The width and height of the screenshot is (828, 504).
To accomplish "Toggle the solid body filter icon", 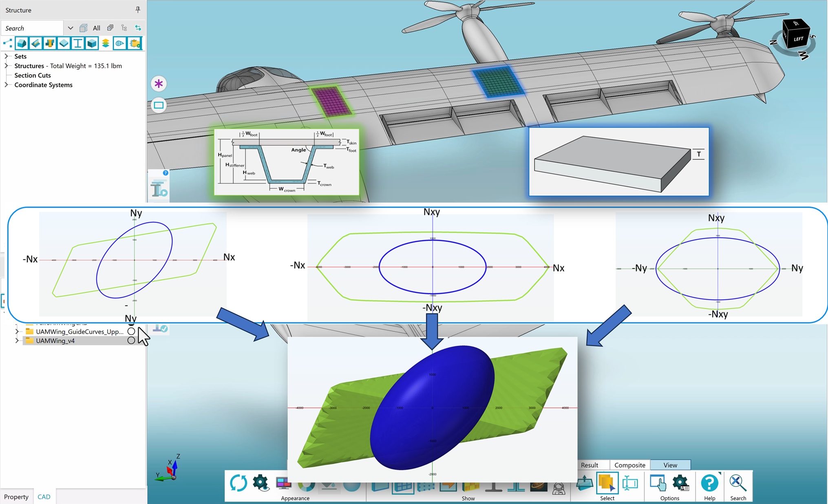I will [x=22, y=43].
